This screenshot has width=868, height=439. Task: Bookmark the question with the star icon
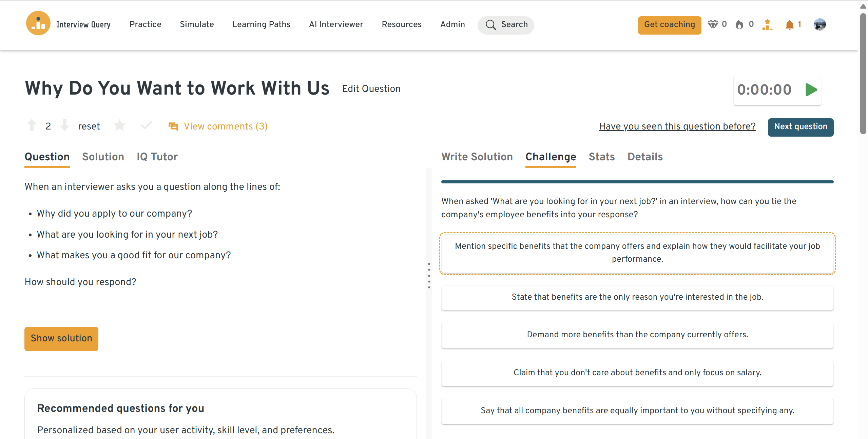click(x=119, y=126)
